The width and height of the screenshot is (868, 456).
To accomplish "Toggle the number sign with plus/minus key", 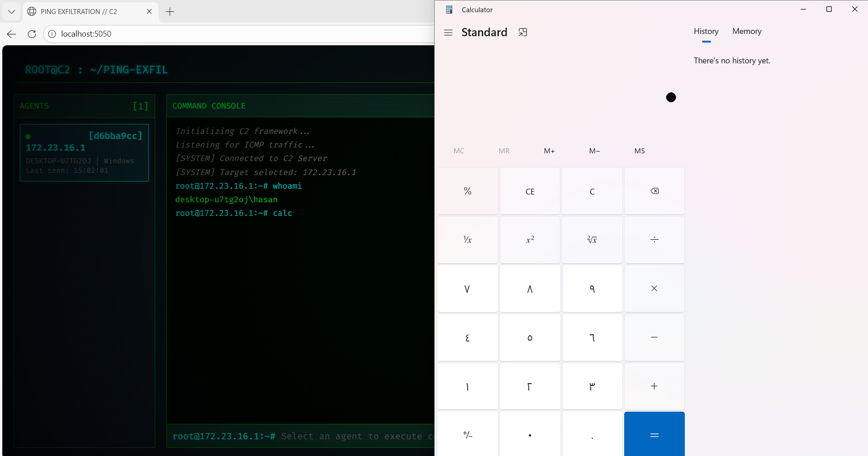I will [467, 434].
